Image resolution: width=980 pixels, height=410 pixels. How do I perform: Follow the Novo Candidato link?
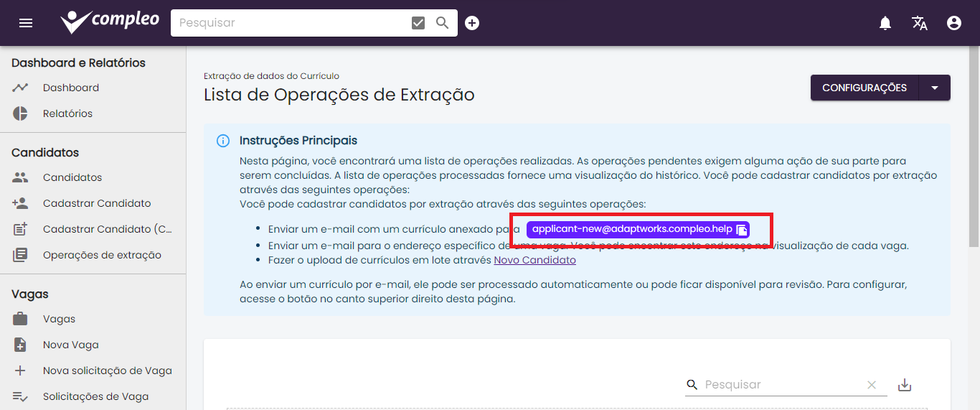(535, 260)
